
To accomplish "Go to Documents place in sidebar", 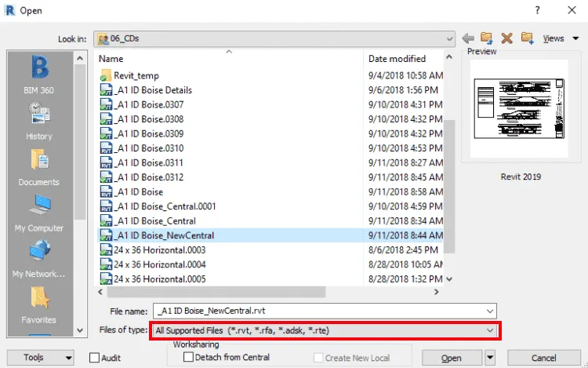I will 39,159.
